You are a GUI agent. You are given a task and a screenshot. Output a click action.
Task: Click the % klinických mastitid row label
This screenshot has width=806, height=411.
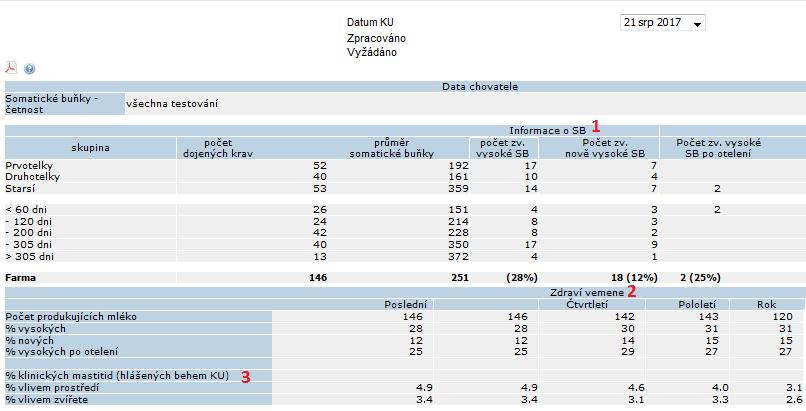[117, 376]
